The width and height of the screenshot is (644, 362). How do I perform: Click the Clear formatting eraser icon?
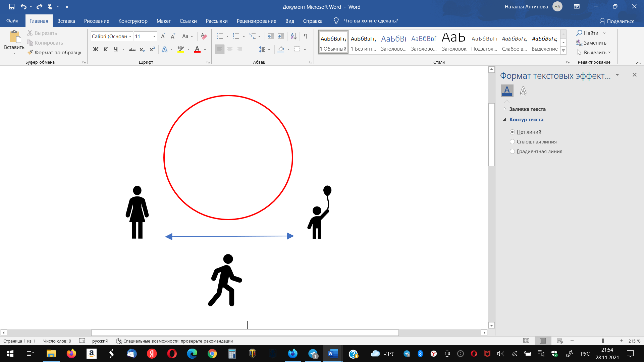point(204,36)
